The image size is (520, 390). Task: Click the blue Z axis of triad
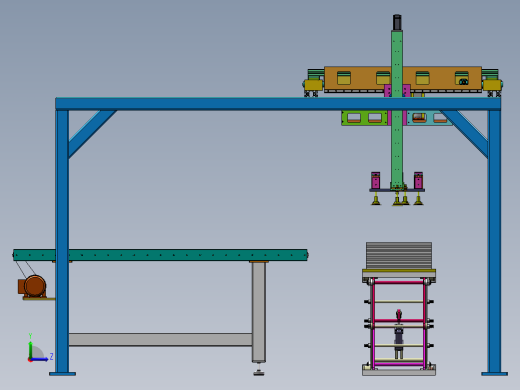pyautogui.click(x=40, y=359)
